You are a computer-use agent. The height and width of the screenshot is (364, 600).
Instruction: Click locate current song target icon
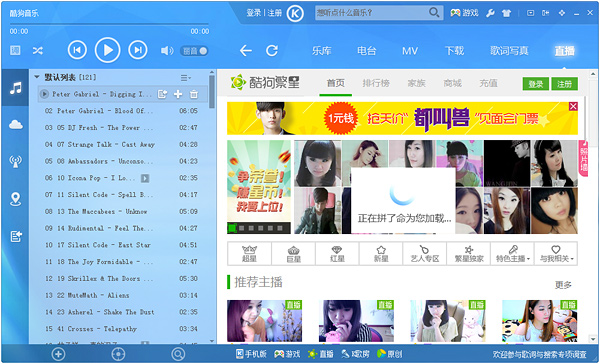[118, 354]
